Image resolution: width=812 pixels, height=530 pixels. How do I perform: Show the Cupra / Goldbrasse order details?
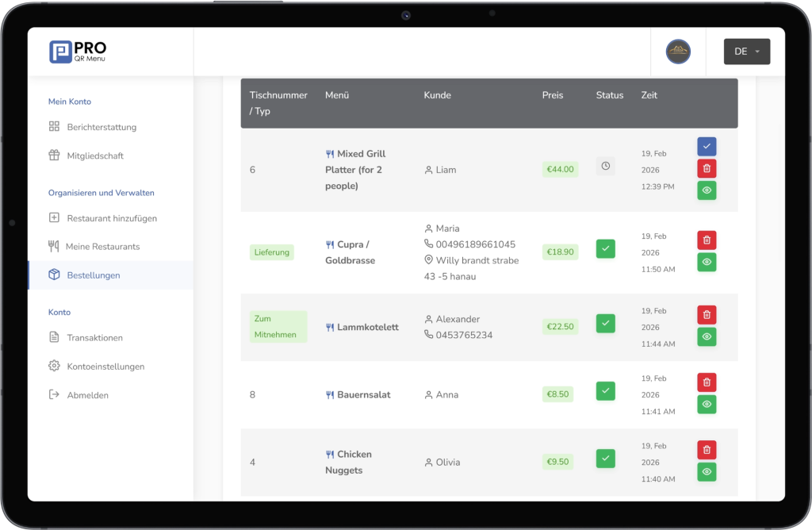707,263
